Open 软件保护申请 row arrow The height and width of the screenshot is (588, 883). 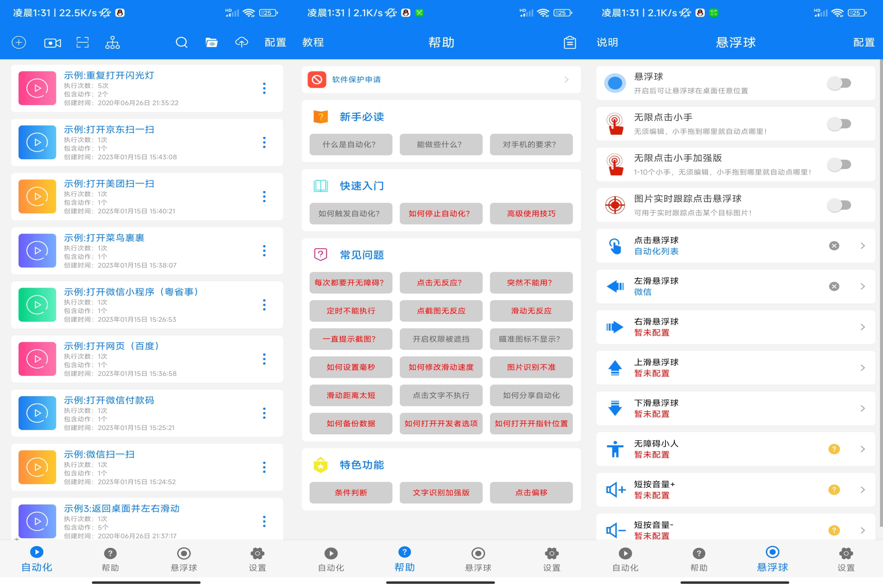[x=566, y=80]
